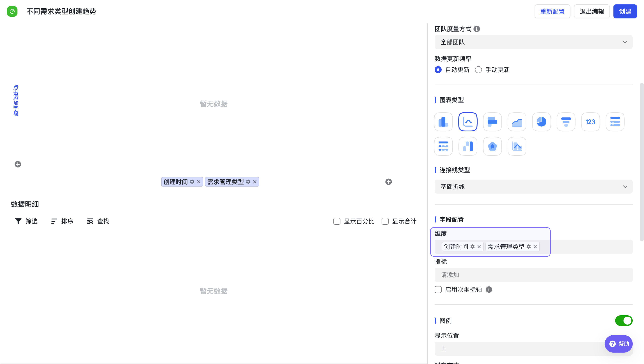
Task: Choose the horizontal bar chart type
Action: pyautogui.click(x=492, y=122)
